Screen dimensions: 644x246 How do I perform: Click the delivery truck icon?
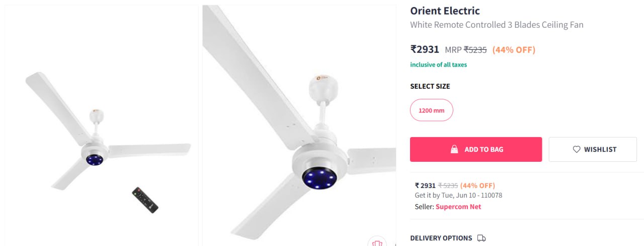pyautogui.click(x=481, y=238)
